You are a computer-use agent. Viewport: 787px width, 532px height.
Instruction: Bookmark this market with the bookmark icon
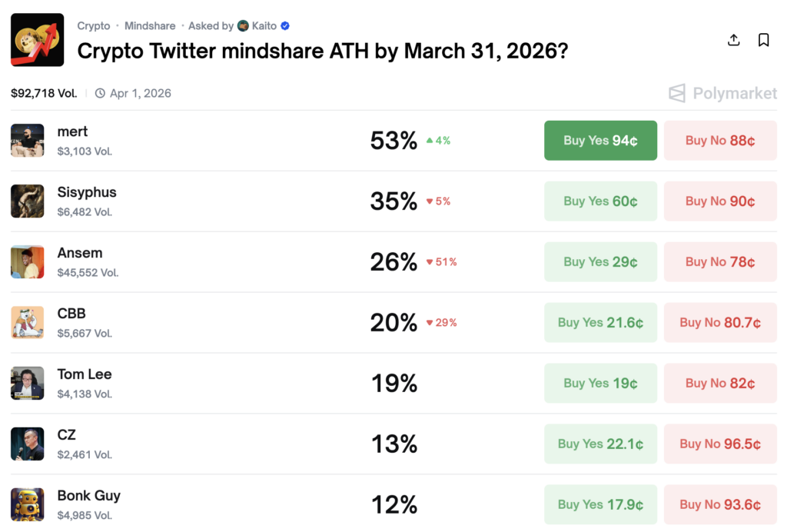(x=763, y=40)
